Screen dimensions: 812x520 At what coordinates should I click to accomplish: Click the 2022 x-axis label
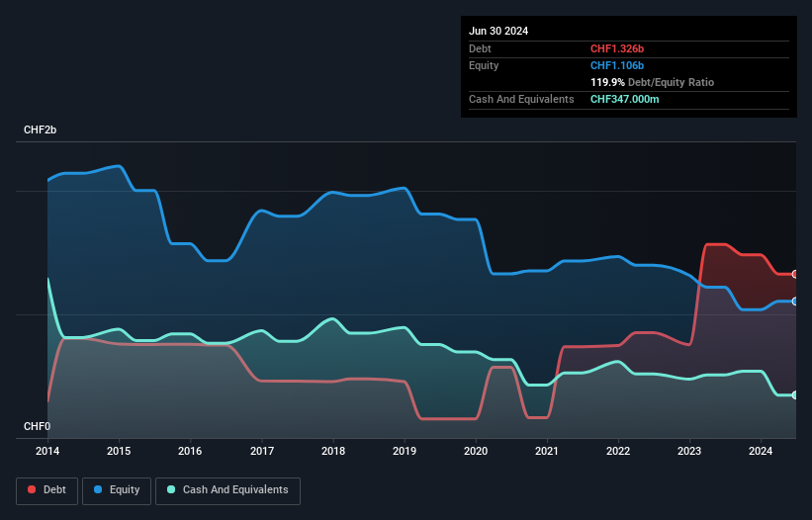coord(618,451)
